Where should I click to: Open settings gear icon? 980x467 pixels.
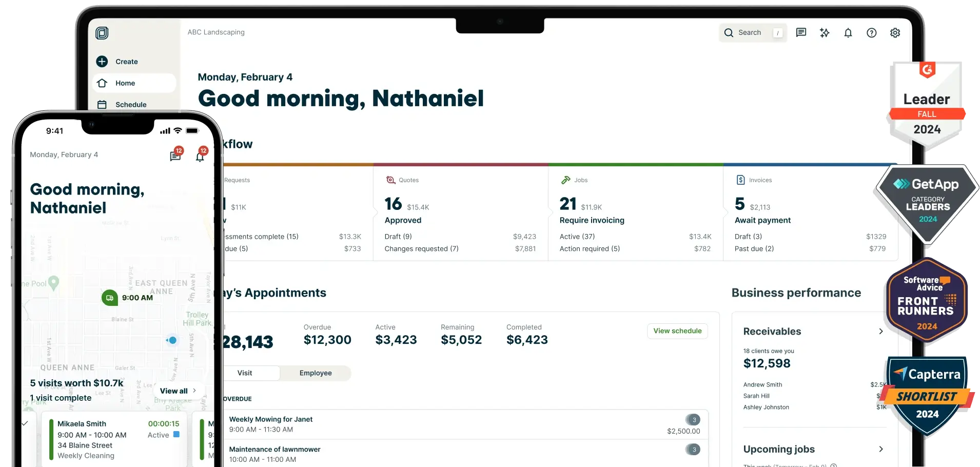point(895,33)
